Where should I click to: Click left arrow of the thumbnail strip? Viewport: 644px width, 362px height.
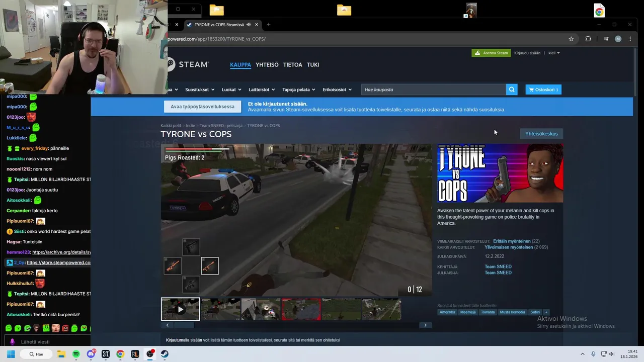point(167,325)
